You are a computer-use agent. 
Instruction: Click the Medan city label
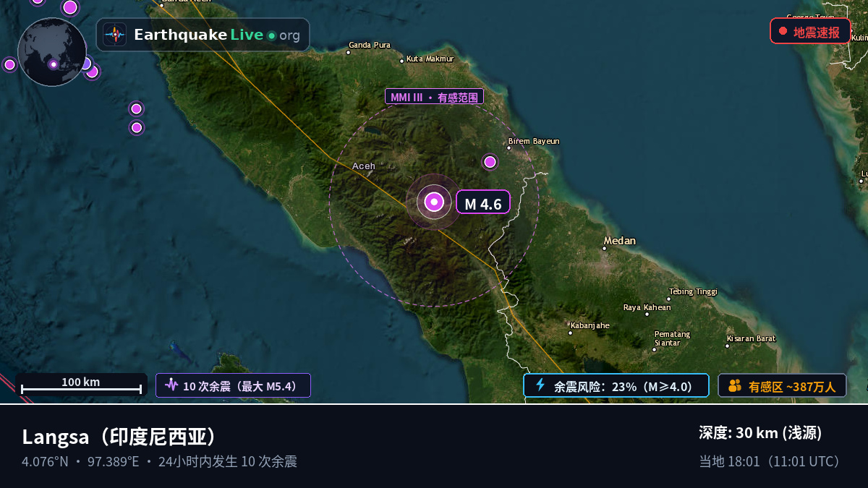[619, 241]
